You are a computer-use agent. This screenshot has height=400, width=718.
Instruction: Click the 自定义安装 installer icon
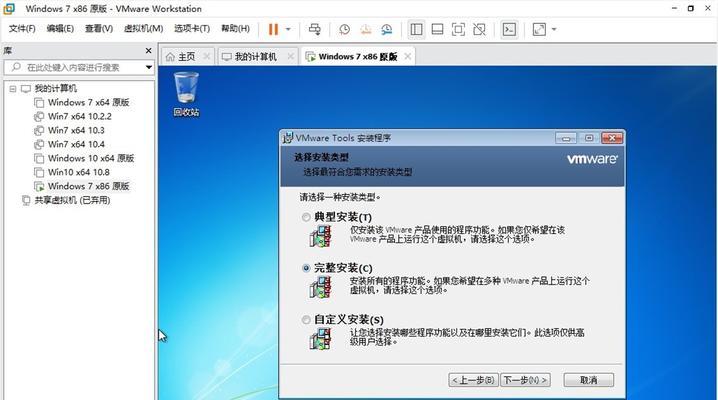(x=321, y=339)
